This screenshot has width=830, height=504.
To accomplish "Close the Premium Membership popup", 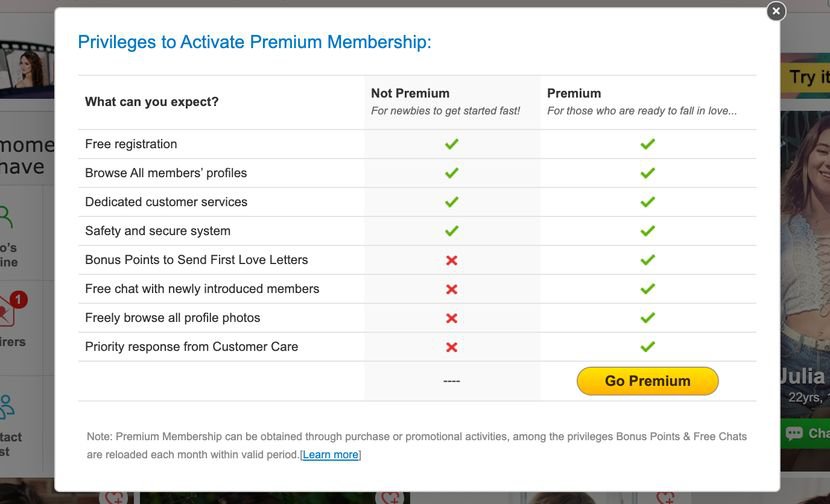I will pyautogui.click(x=776, y=11).
